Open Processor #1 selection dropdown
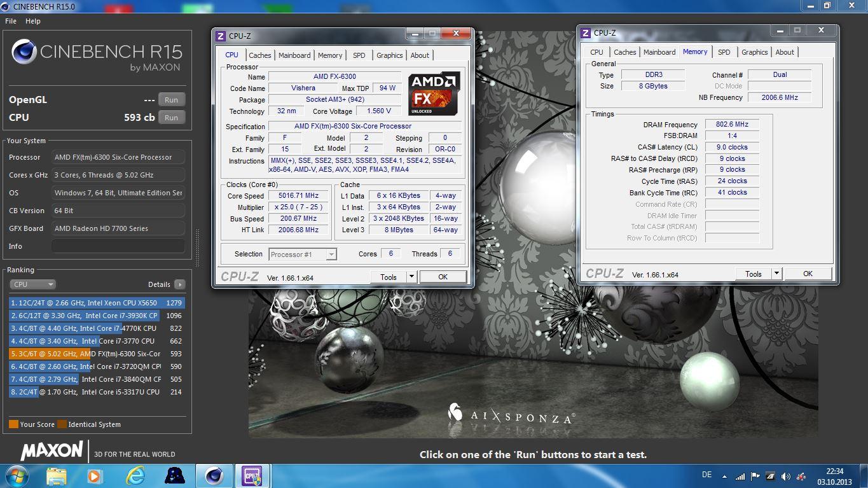868x488 pixels. click(x=303, y=254)
